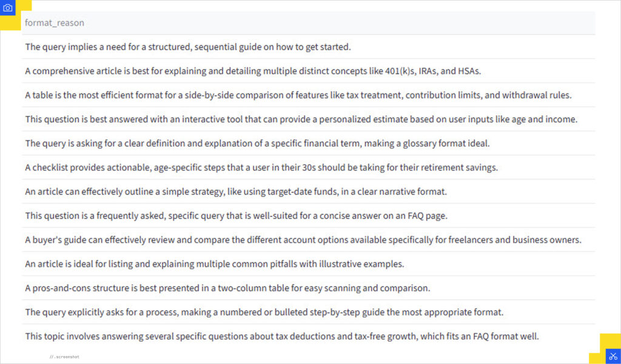Image resolution: width=621 pixels, height=364 pixels.
Task: Pick the pros-and-cons two-column table row
Action: [227, 288]
